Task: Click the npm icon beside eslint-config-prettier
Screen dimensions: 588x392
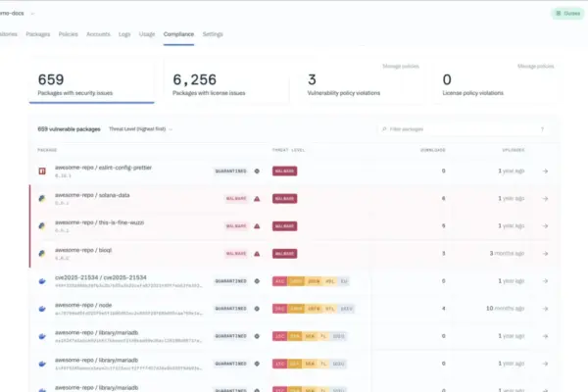Action: click(42, 171)
